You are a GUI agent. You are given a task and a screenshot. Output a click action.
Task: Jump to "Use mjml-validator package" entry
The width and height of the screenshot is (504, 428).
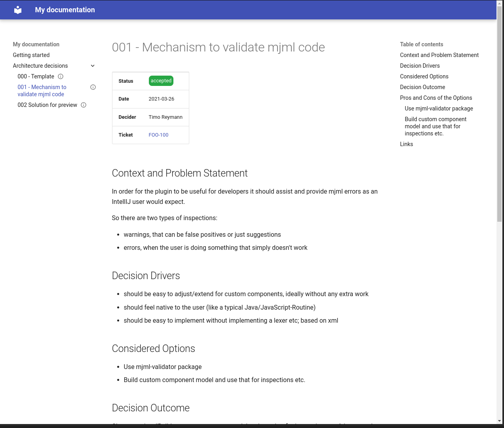click(x=438, y=108)
